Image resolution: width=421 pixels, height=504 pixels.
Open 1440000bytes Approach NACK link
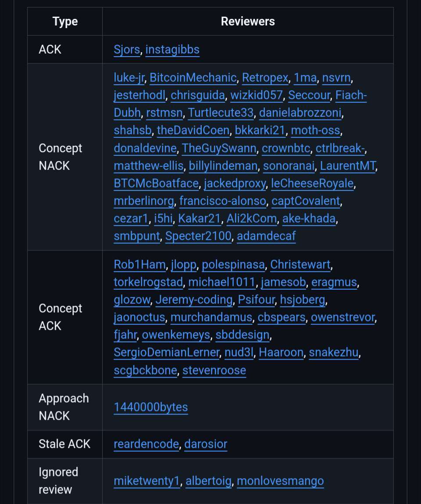151,407
